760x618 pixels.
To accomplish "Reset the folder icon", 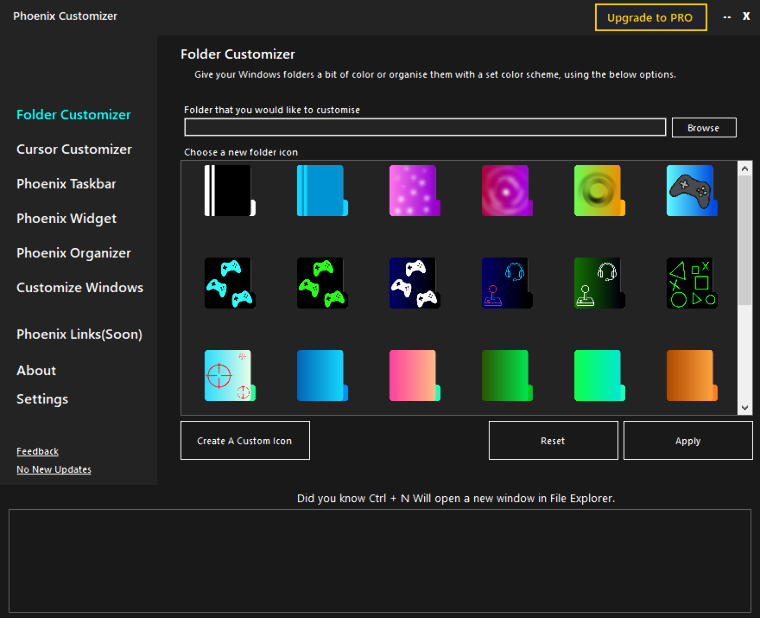I will [553, 441].
